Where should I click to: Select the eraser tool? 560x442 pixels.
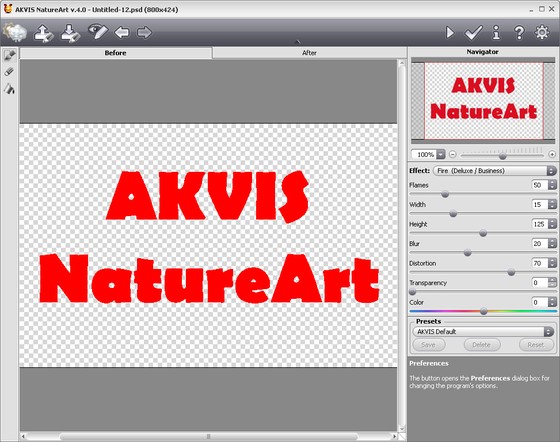click(9, 72)
